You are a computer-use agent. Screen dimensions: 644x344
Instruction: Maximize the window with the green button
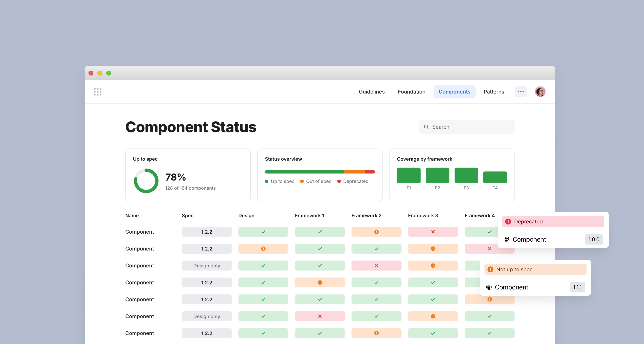tap(109, 73)
